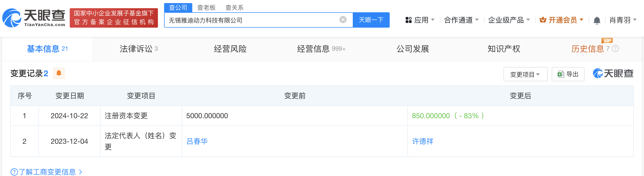Click the TianYanCha home logo

[x=34, y=18]
